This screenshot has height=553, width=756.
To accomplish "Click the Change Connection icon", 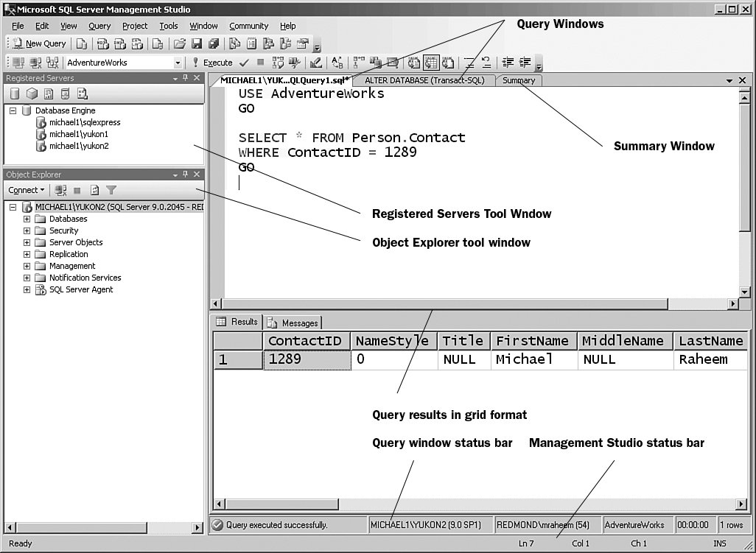I will coord(52,63).
